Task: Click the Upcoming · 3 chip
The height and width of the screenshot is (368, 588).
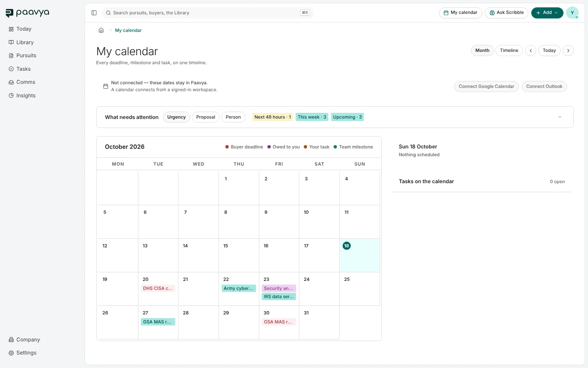Action: pos(347,117)
